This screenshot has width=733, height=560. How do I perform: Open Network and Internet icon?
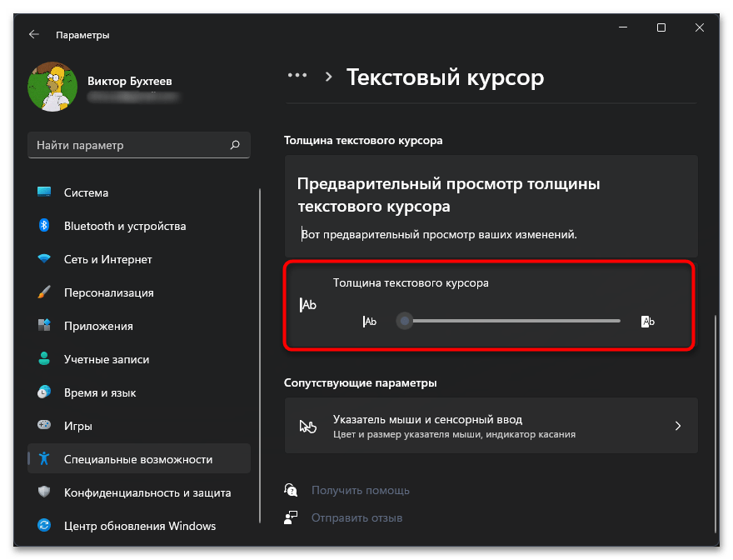[45, 259]
